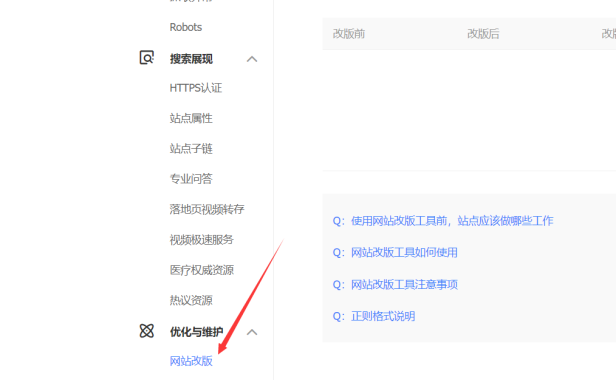This screenshot has width=616, height=380.
Task: Select 医疗权威资源 sidebar item
Action: pos(202,270)
